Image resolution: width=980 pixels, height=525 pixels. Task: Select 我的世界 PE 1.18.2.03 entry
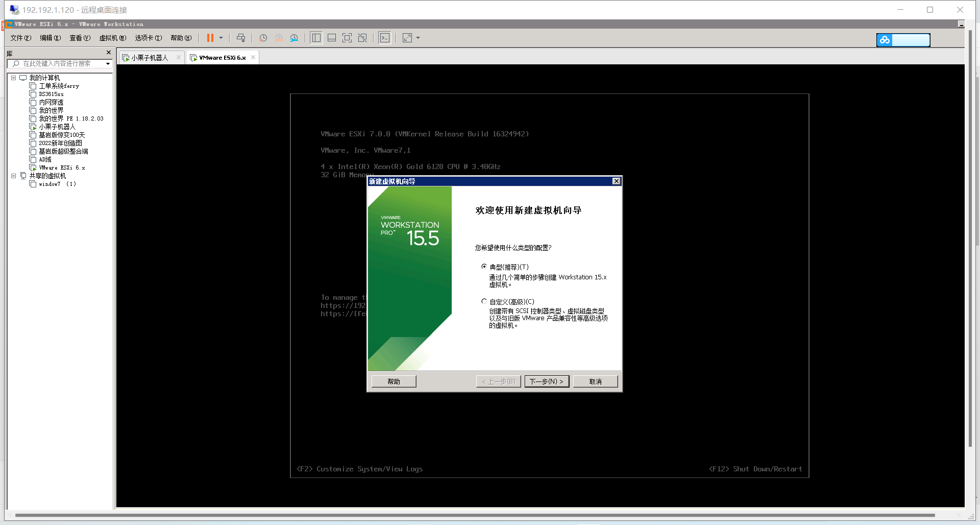tap(71, 118)
